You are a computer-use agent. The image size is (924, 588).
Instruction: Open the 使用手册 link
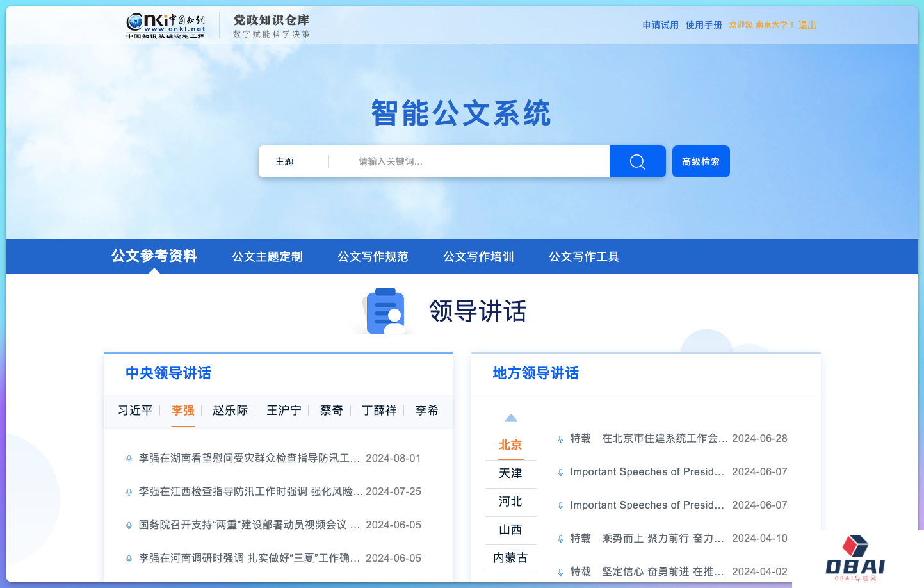pyautogui.click(x=704, y=25)
